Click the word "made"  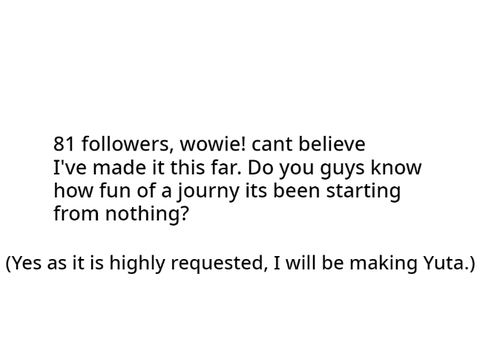119,167
